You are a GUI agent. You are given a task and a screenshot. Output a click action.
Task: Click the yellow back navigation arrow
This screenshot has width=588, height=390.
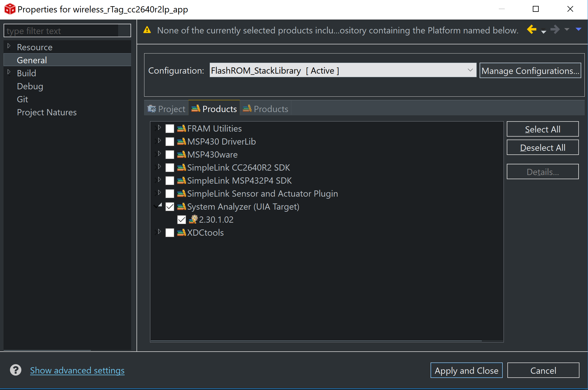[x=532, y=30]
